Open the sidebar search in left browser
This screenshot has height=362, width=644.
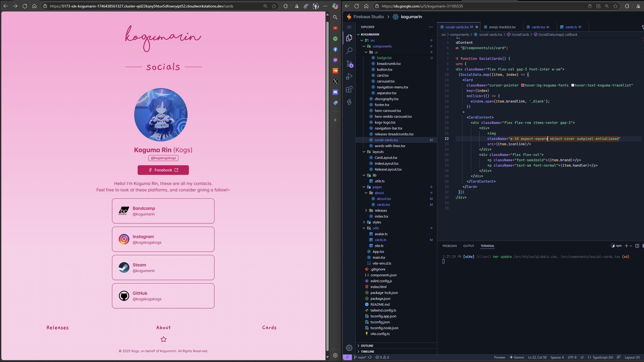(335, 17)
